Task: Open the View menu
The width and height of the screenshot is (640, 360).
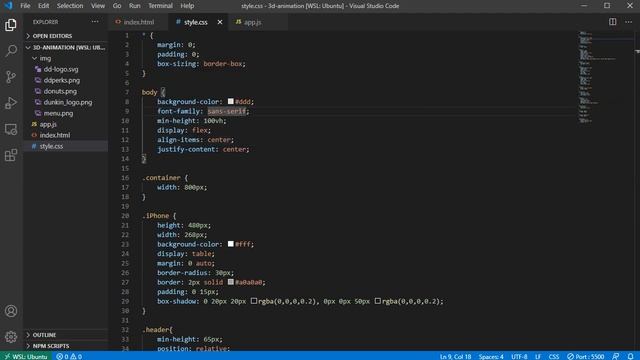Action: (x=98, y=6)
